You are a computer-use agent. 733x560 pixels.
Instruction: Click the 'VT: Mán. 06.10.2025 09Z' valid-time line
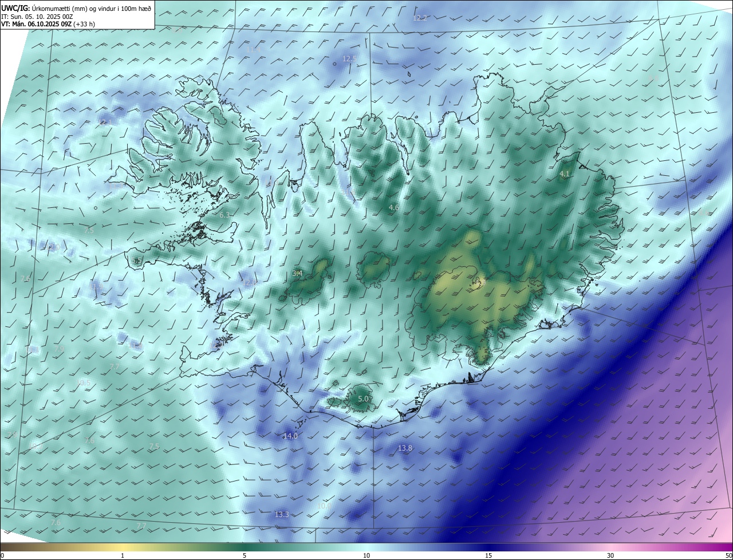tap(48, 24)
